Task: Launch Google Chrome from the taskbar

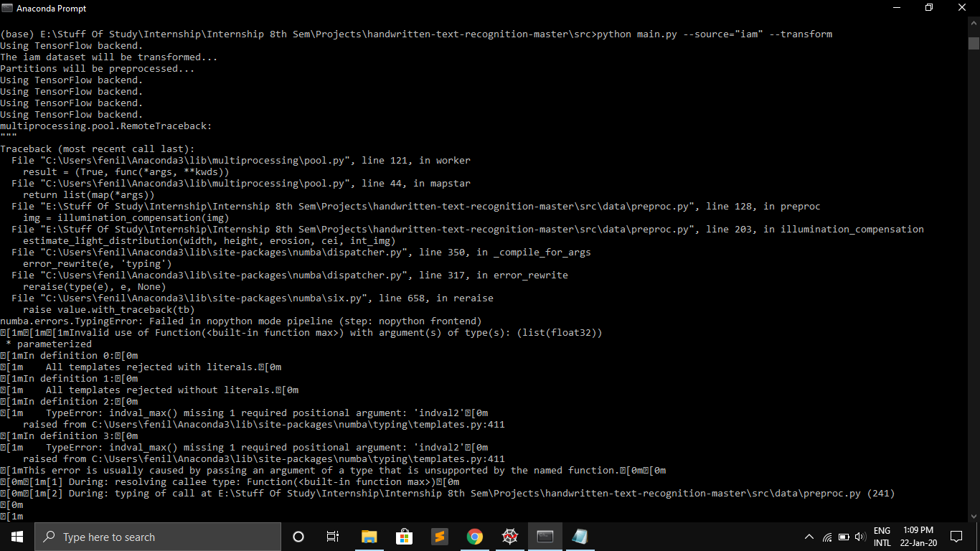Action: pyautogui.click(x=474, y=536)
